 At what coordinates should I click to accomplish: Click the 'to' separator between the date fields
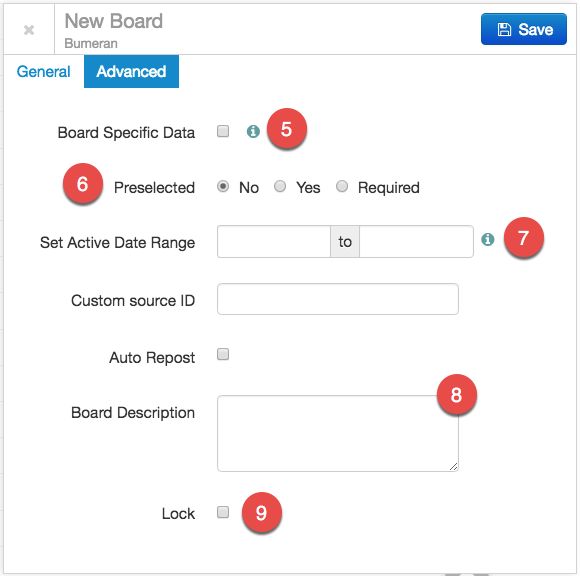[x=345, y=242]
